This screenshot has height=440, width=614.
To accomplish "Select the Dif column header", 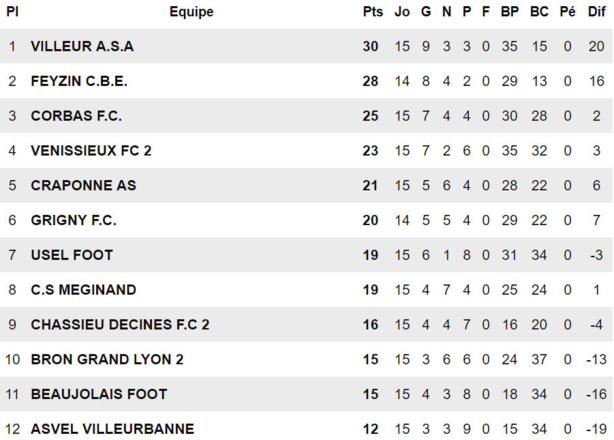I will pos(596,12).
